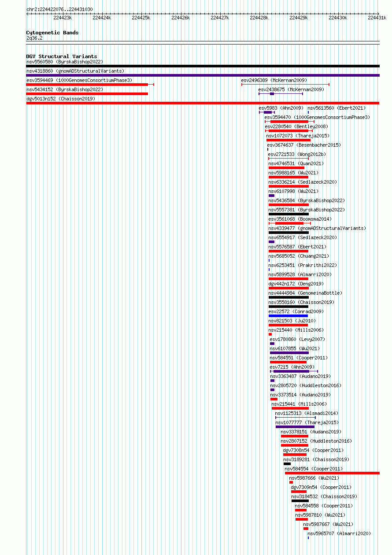Click esv22572 (Conrad2009) label
This screenshot has width=392, height=555.
(296, 311)
